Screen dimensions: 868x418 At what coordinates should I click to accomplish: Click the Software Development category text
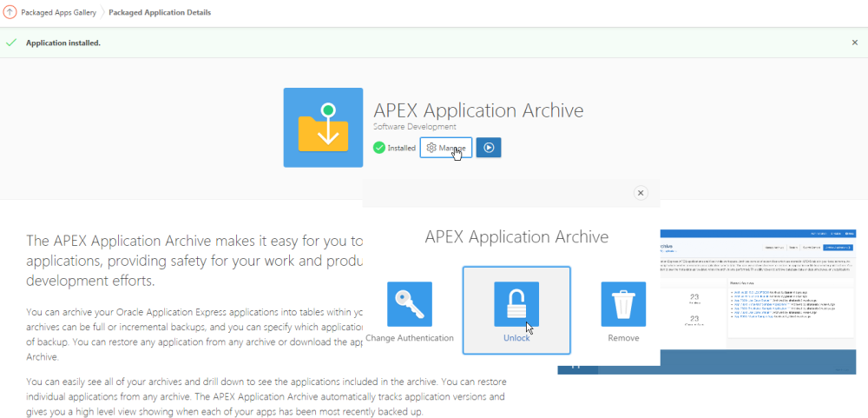(x=415, y=127)
